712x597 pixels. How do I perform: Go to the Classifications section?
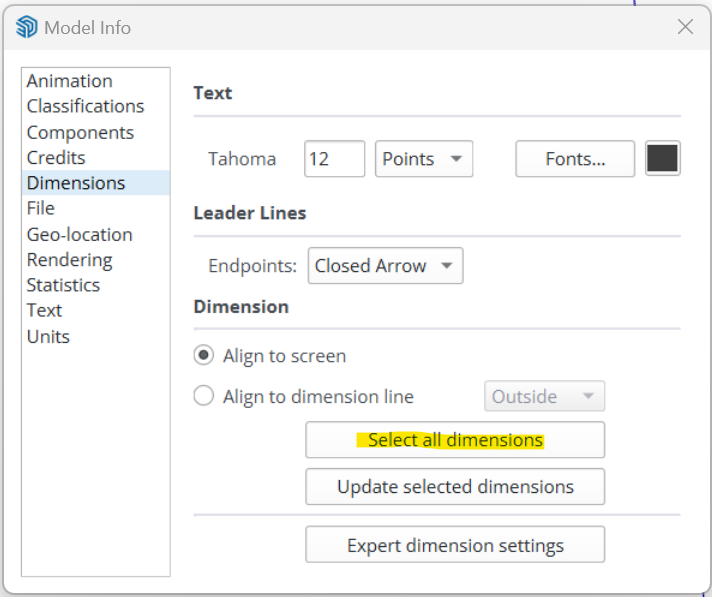(85, 106)
